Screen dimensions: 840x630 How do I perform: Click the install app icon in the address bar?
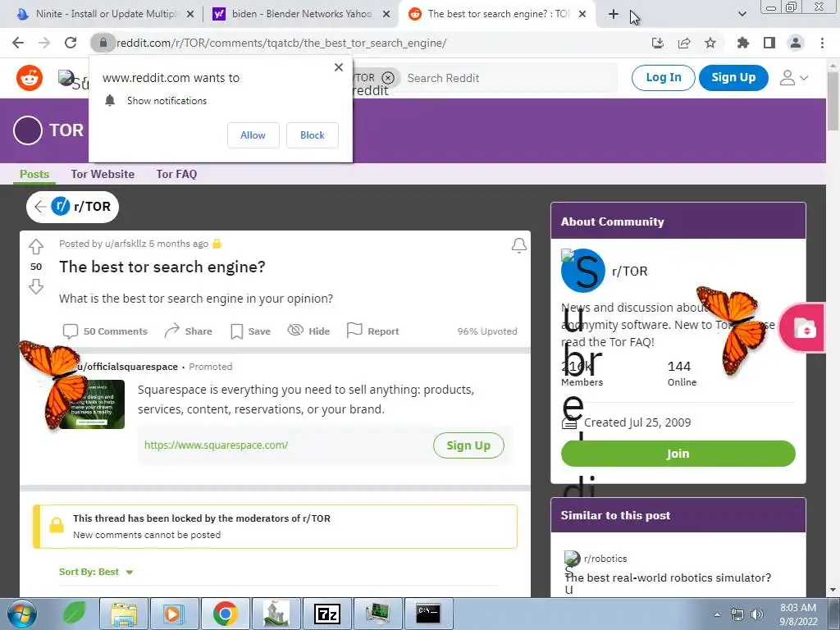pyautogui.click(x=658, y=43)
